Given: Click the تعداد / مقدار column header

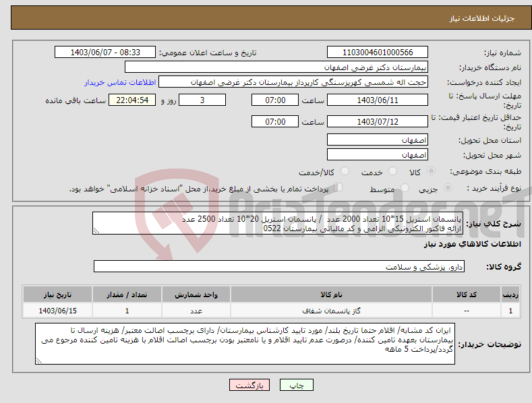Looking at the screenshot, I should [x=127, y=294].
